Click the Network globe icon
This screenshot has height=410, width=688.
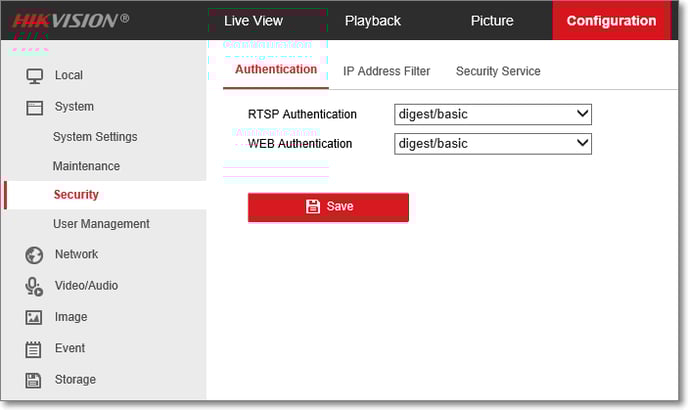34,255
